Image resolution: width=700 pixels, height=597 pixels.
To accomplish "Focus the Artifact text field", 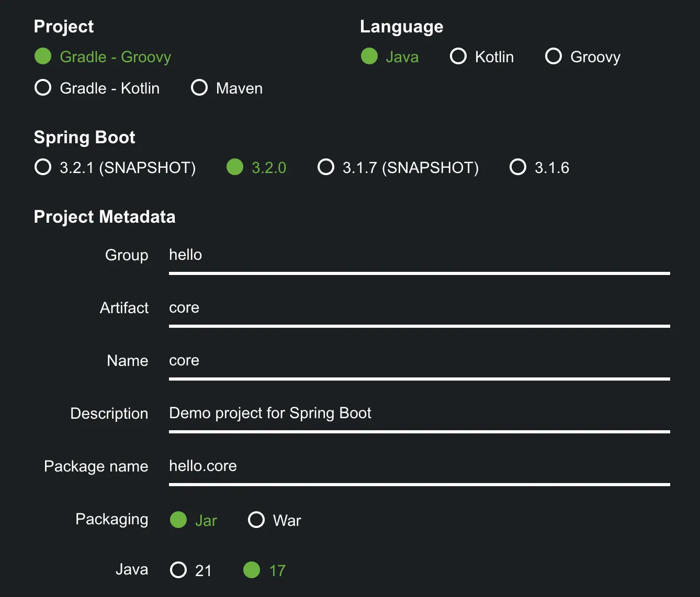I will pos(419,308).
